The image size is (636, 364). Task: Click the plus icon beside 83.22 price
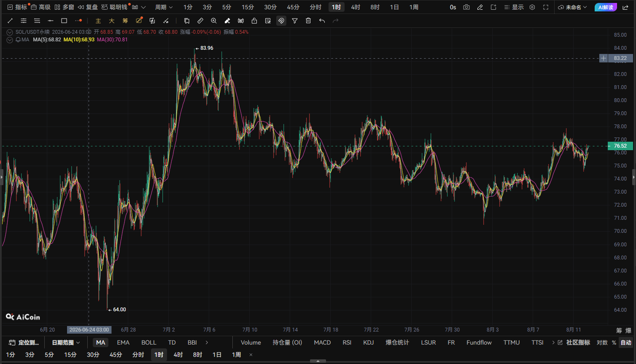[x=604, y=58]
